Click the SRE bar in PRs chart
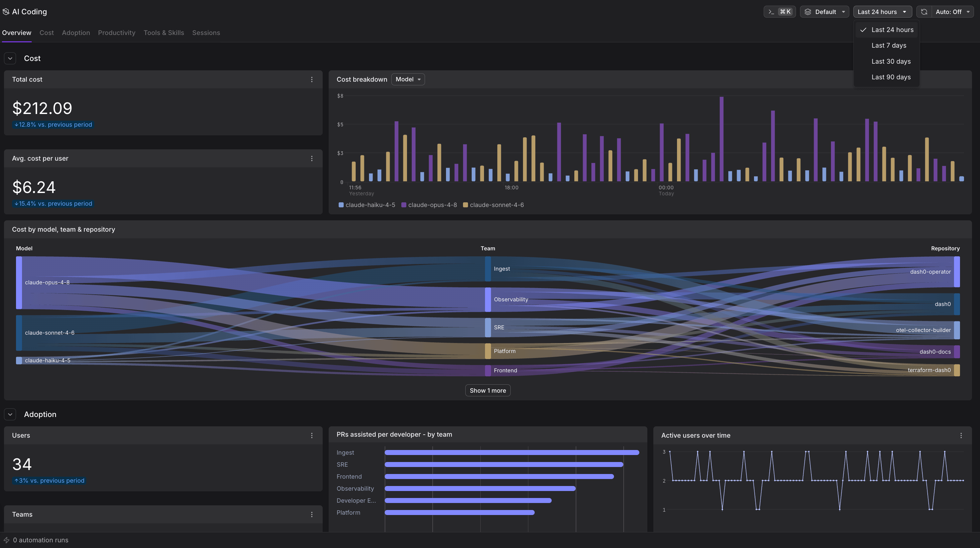The width and height of the screenshot is (980, 548). tap(504, 465)
